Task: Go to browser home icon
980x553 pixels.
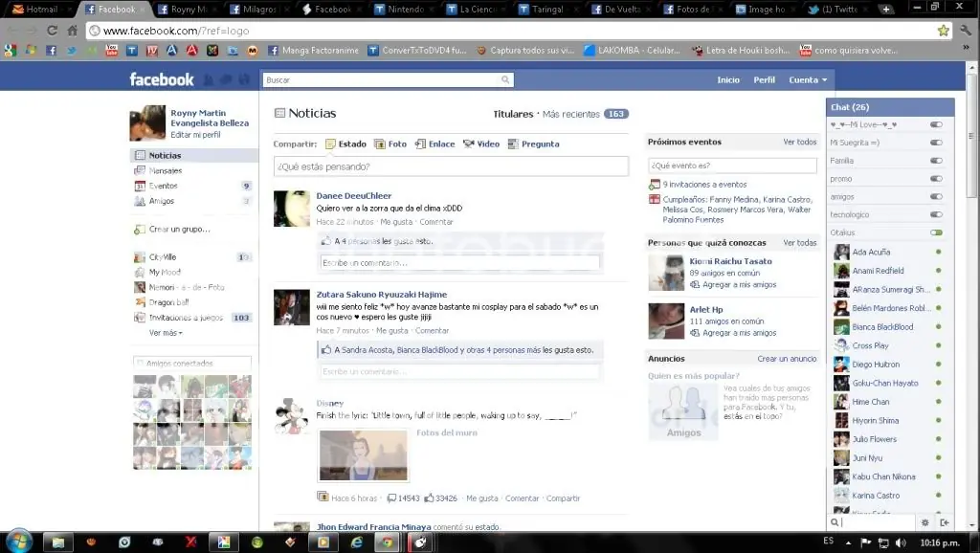Action: [x=73, y=30]
